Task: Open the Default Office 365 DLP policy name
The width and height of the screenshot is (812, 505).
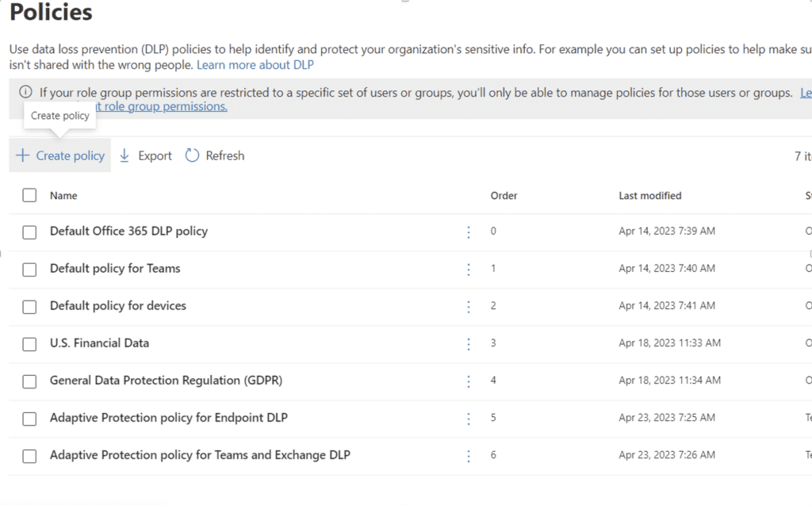Action: click(129, 231)
